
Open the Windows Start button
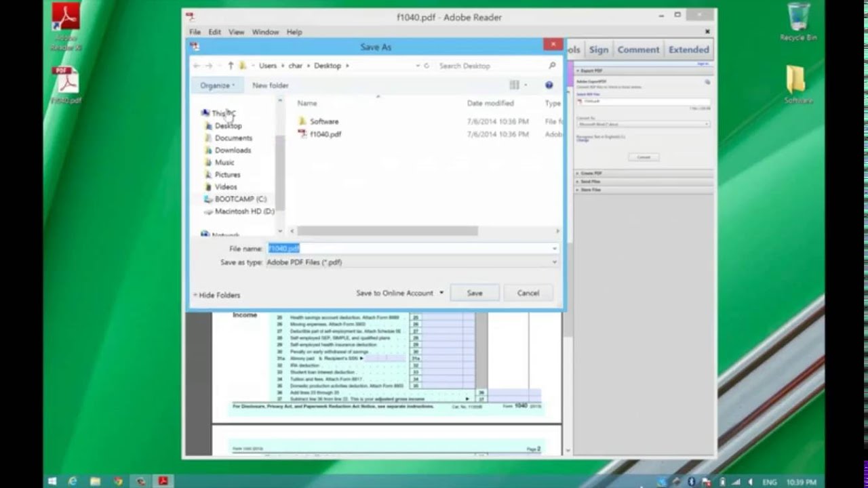[52, 481]
